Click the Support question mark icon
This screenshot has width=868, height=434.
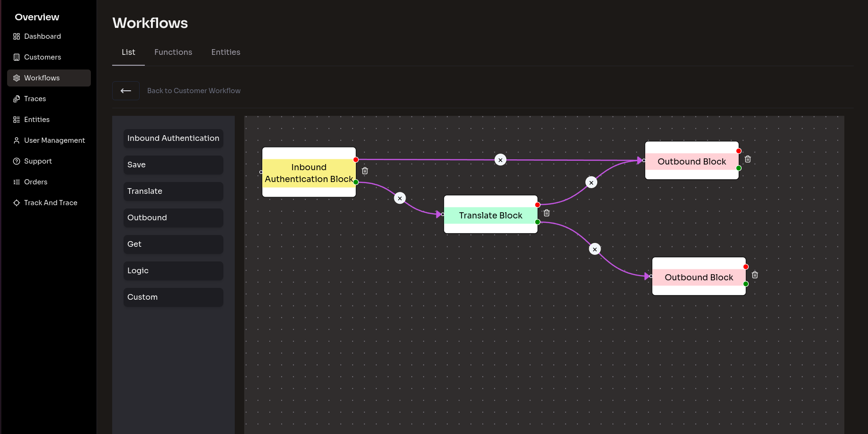[17, 161]
